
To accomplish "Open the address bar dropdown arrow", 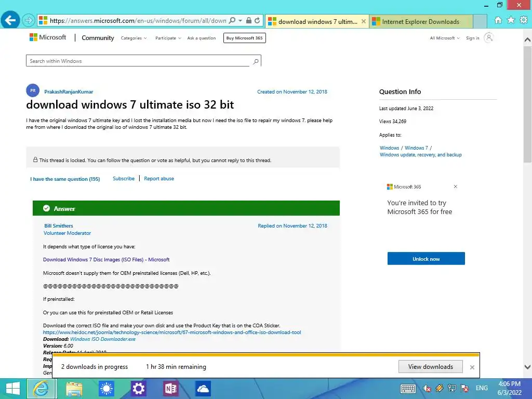I will (240, 21).
